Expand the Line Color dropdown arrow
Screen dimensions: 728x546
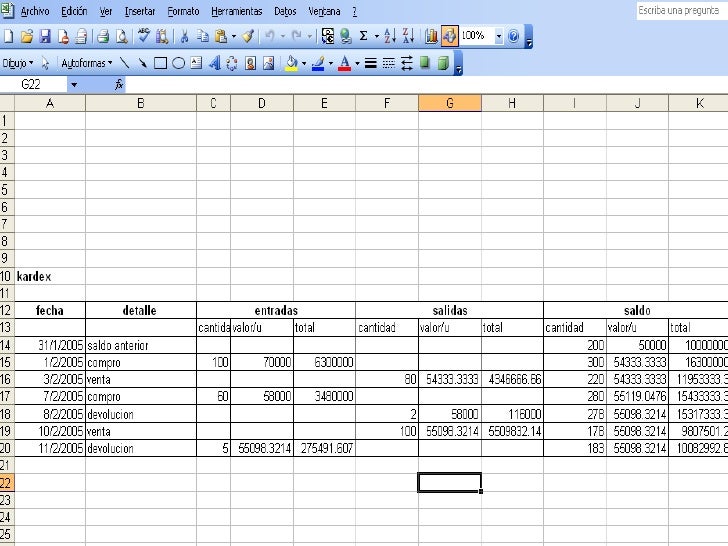point(331,63)
